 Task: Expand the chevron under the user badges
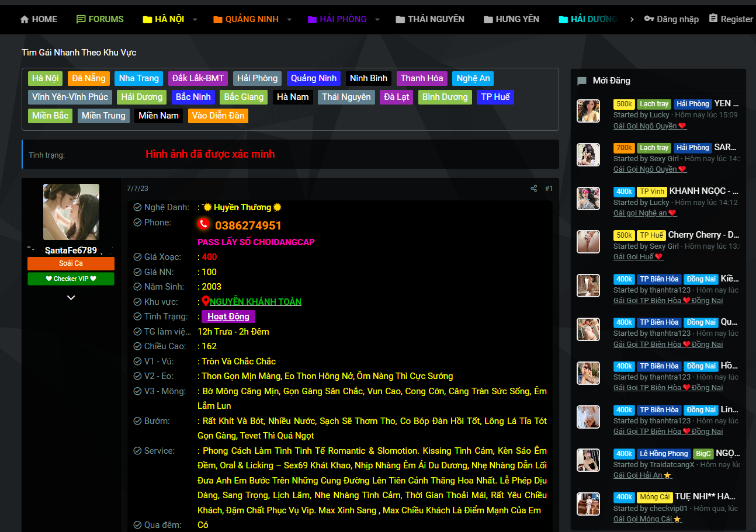71,298
